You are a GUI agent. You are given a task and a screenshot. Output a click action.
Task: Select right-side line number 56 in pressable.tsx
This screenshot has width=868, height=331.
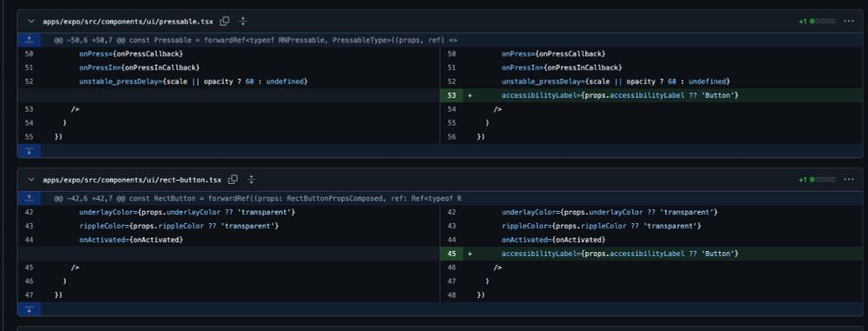451,137
